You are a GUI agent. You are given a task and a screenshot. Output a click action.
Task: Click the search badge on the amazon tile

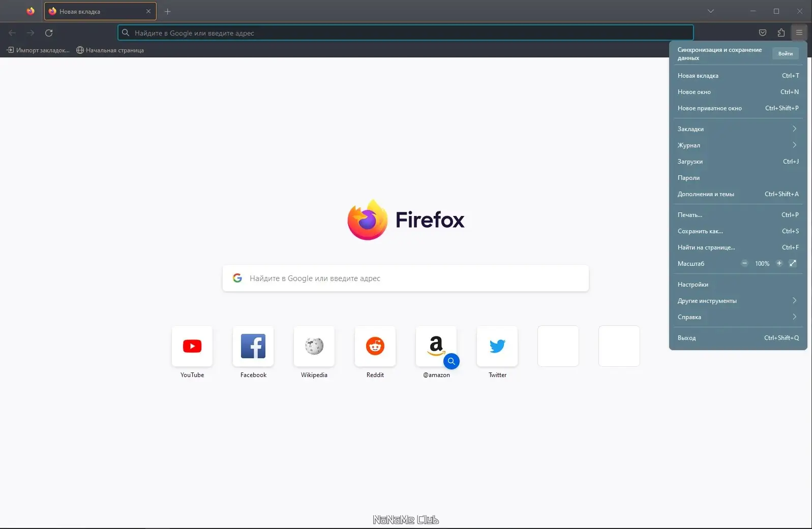tap(452, 361)
